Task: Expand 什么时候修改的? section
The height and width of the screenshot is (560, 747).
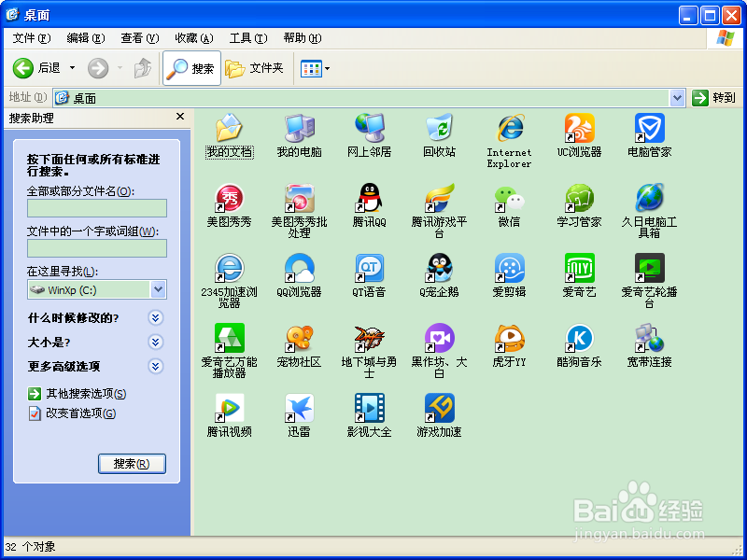Action: coord(156,317)
